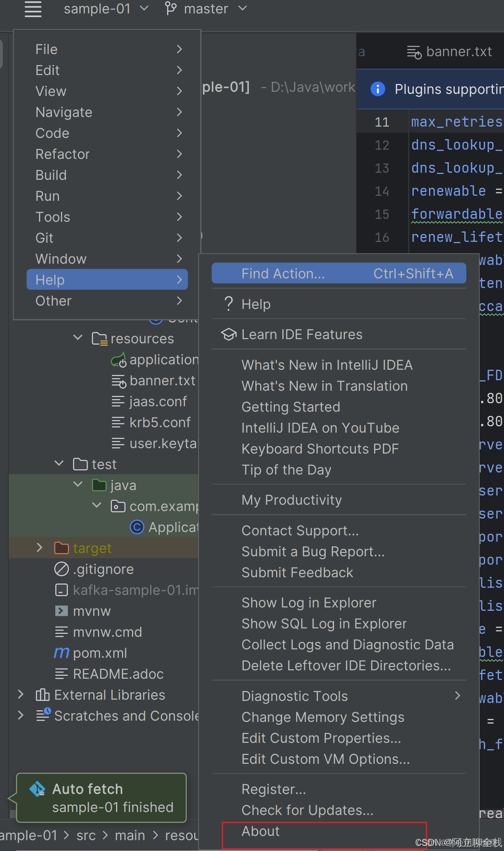The image size is (504, 851).
Task: Choose Keyboard Shortcuts PDF
Action: (x=339, y=449)
